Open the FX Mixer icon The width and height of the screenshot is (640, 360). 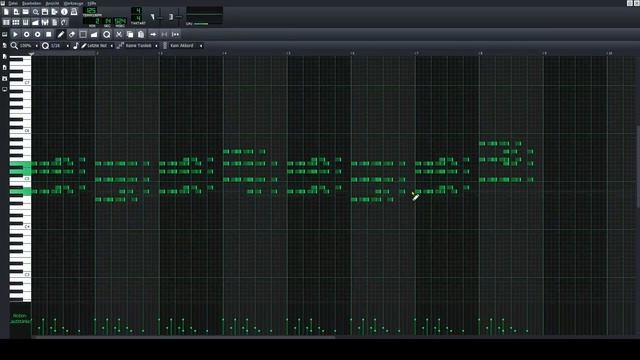click(x=45, y=22)
